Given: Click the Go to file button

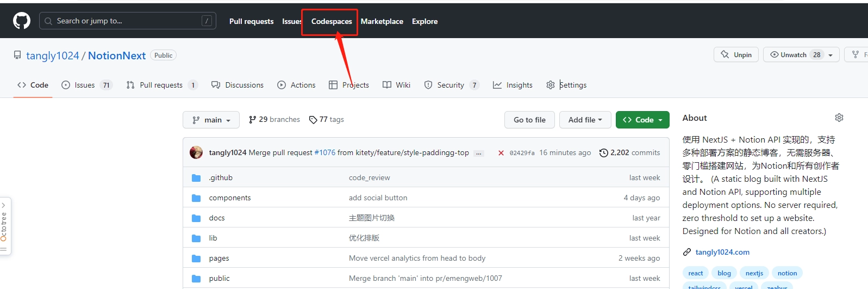Looking at the screenshot, I should (529, 120).
